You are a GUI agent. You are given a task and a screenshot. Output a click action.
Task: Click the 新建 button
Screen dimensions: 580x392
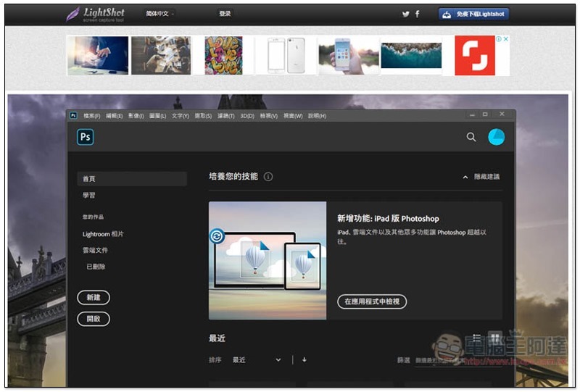point(94,298)
